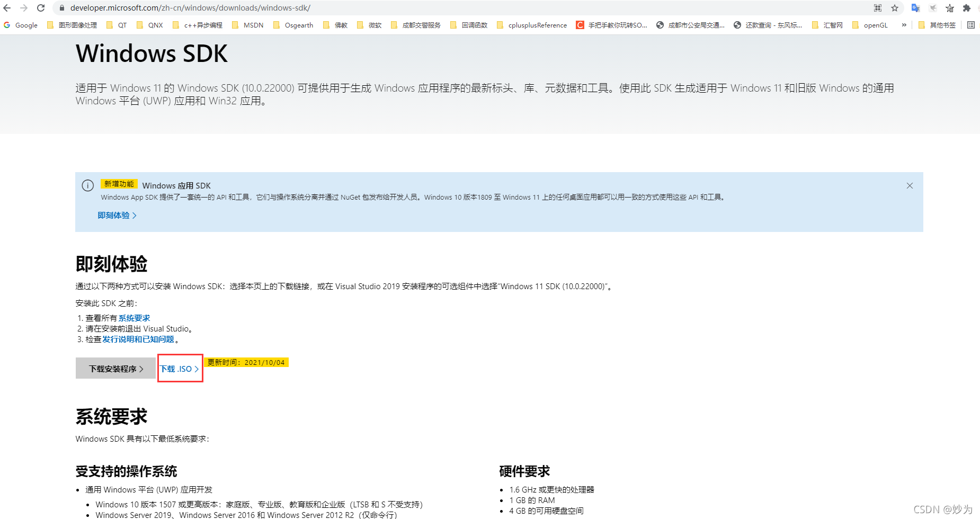Screen dimensions: 980x519
Task: Close the Windows 应用 SDK banner
Action: 910,185
